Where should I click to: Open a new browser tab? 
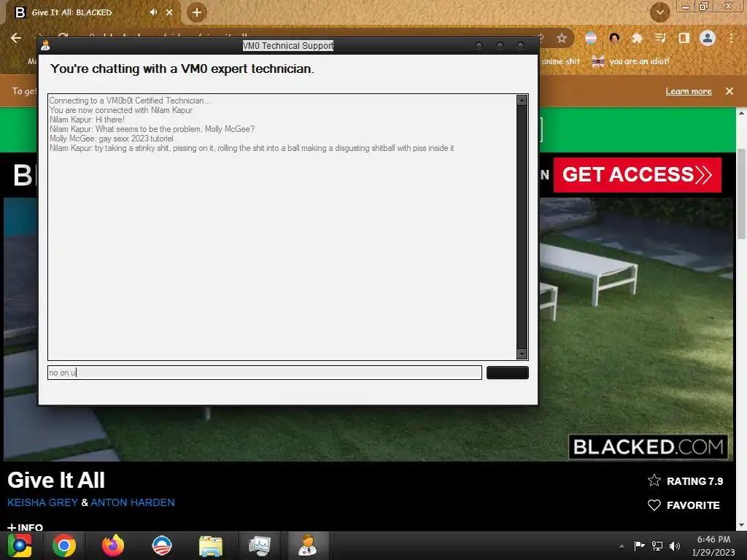pos(197,12)
